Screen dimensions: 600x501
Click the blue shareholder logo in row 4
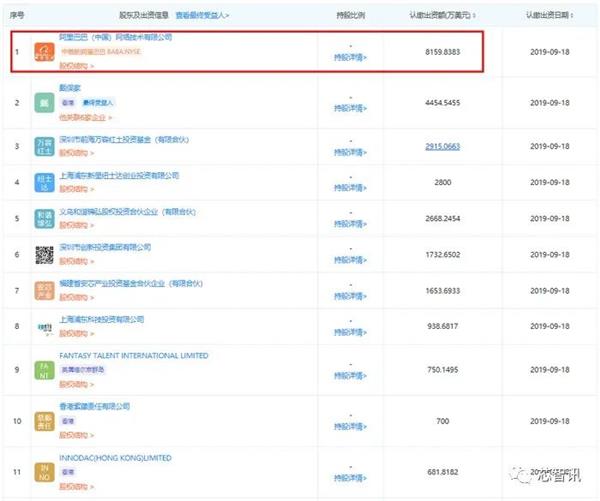(44, 182)
